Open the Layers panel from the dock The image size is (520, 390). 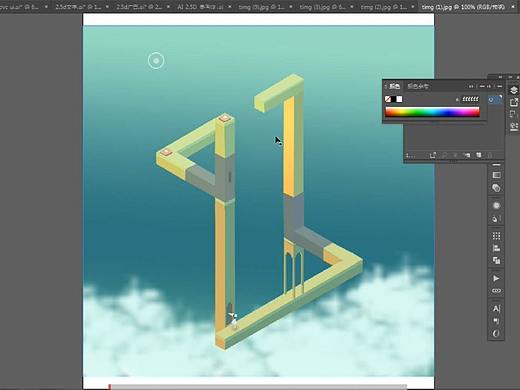pos(514,90)
